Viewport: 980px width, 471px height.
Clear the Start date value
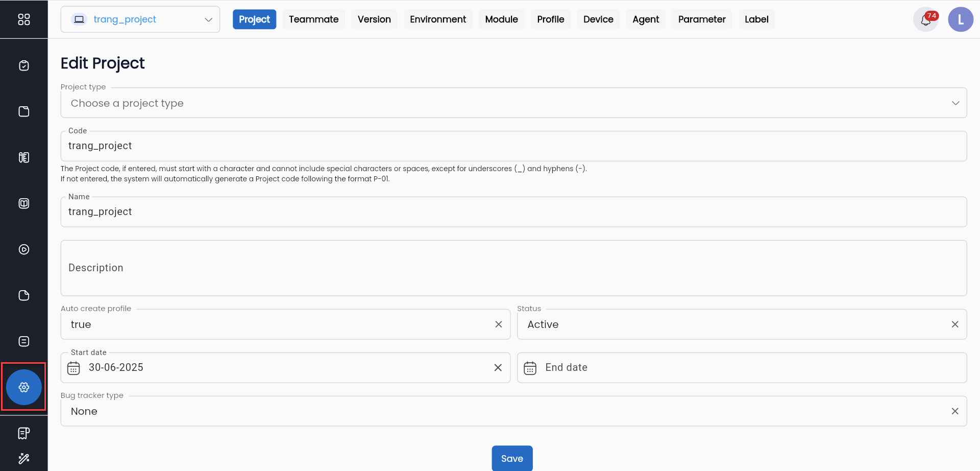[x=498, y=368]
